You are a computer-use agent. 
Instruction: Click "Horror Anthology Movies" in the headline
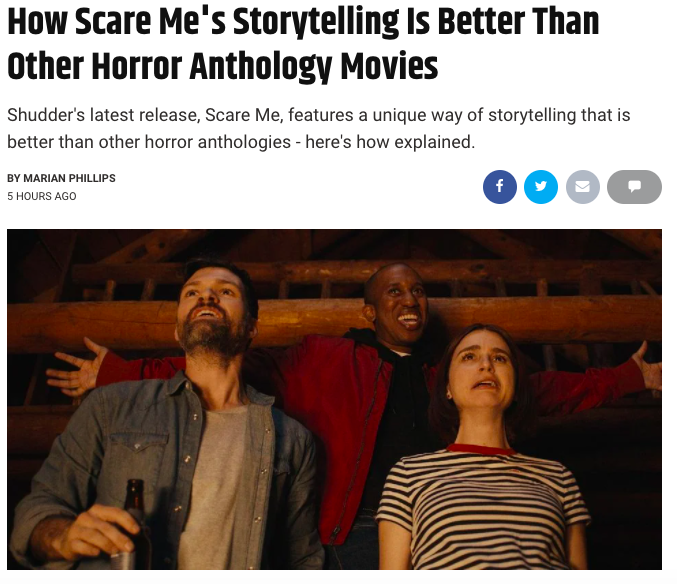tap(298, 66)
